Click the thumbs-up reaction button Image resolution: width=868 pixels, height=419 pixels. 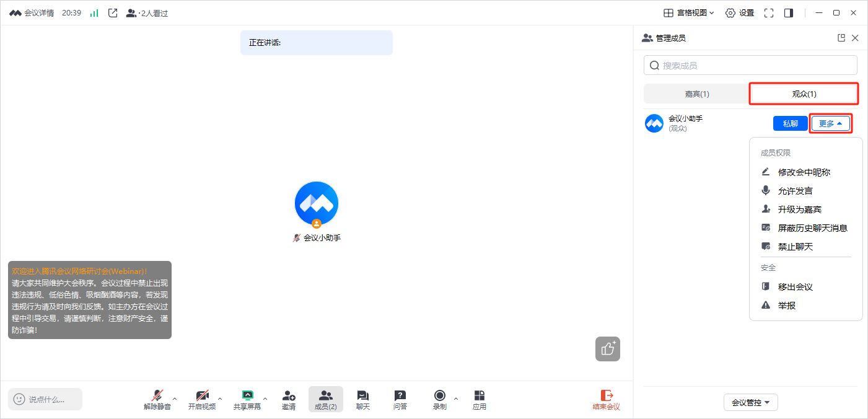click(x=608, y=349)
